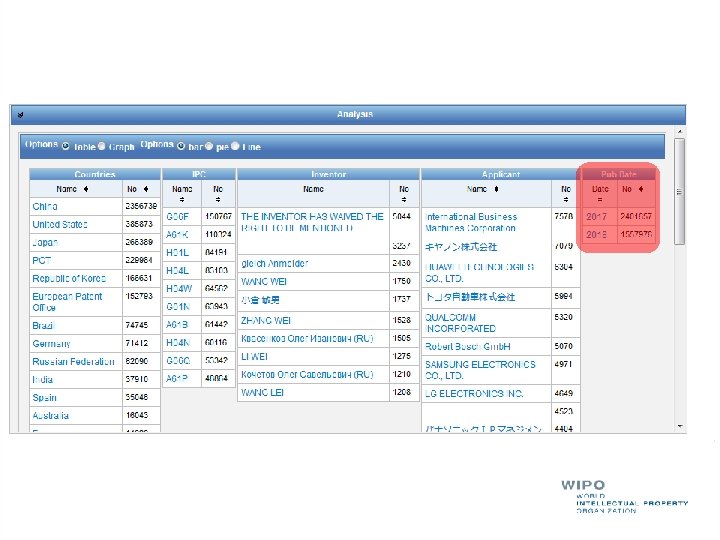Open IPC class H04W link
720x540 pixels.
click(179, 288)
